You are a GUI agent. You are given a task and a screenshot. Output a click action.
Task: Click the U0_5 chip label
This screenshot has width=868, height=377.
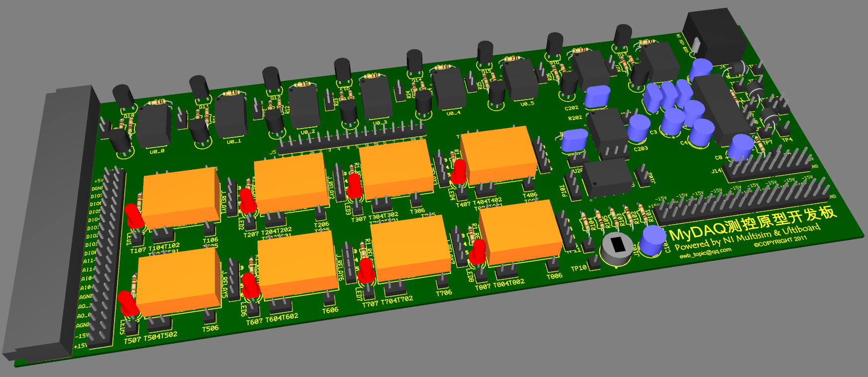coord(527,104)
